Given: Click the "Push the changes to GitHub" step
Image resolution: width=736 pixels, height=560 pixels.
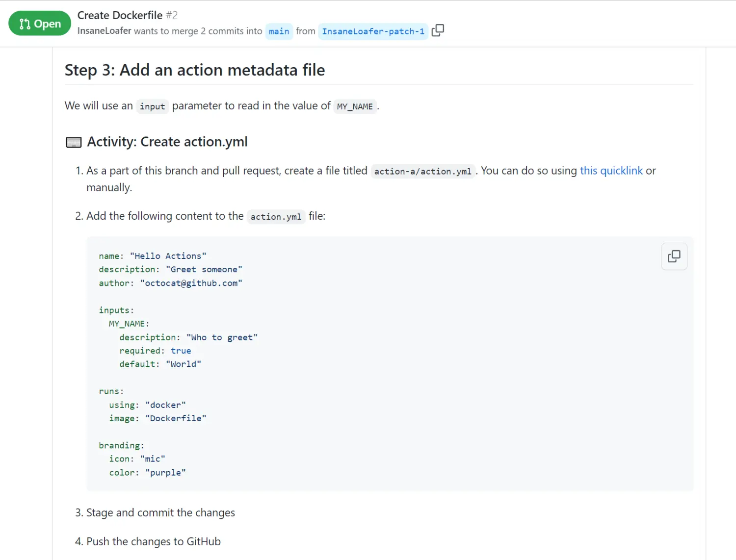Looking at the screenshot, I should pyautogui.click(x=153, y=541).
